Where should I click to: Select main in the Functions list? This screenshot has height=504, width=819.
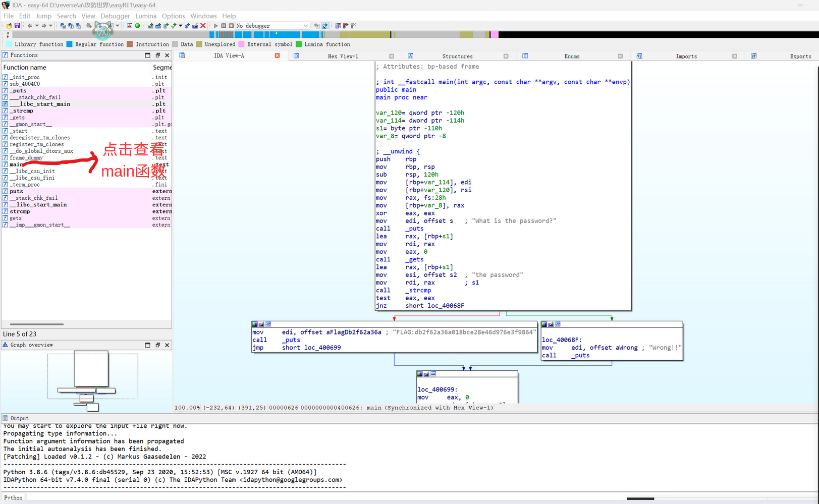pyautogui.click(x=16, y=164)
